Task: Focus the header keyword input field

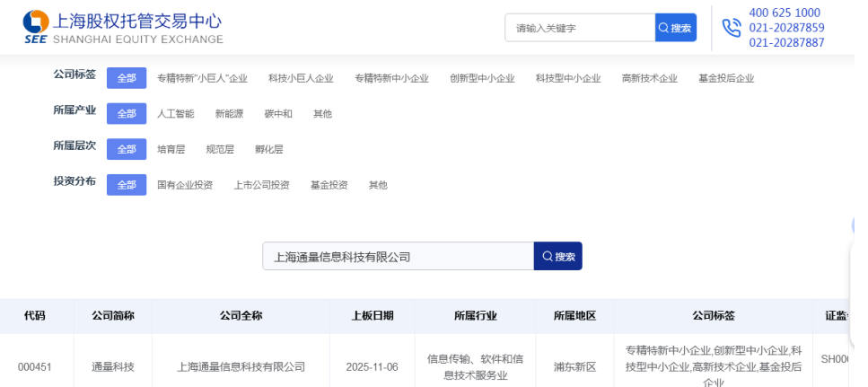Action: coord(579,28)
